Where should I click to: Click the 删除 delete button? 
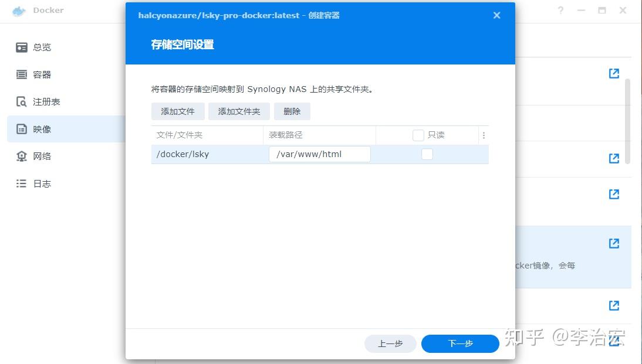pos(292,111)
